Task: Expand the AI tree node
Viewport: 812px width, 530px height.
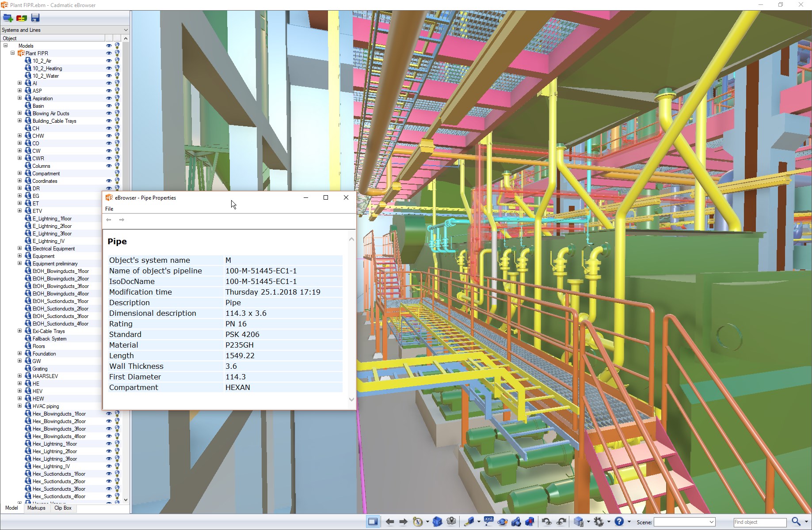Action: (x=19, y=83)
